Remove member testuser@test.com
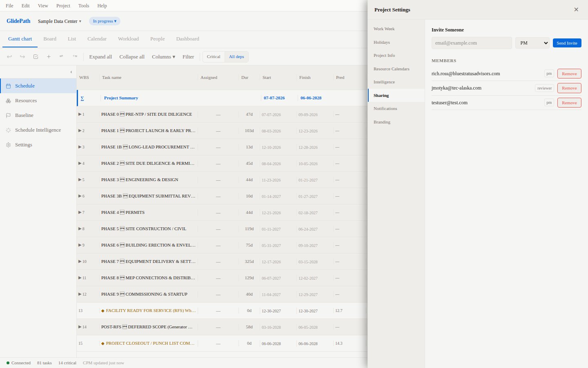This screenshot has width=588, height=368. pyautogui.click(x=569, y=103)
